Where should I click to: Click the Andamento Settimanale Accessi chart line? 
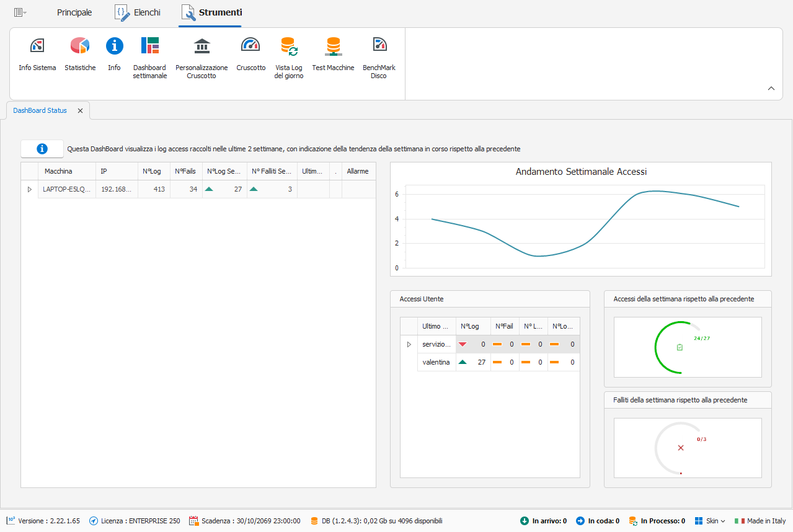click(x=585, y=224)
